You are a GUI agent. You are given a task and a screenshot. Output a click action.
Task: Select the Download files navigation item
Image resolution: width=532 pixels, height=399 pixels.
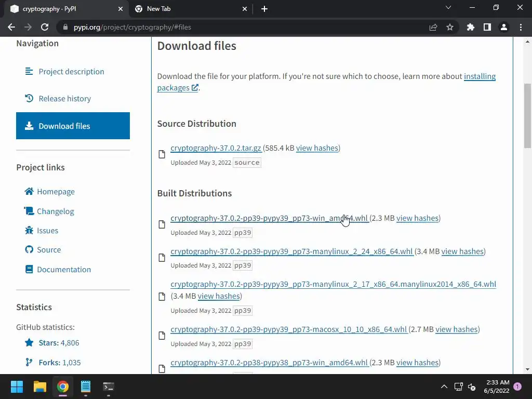click(x=73, y=126)
